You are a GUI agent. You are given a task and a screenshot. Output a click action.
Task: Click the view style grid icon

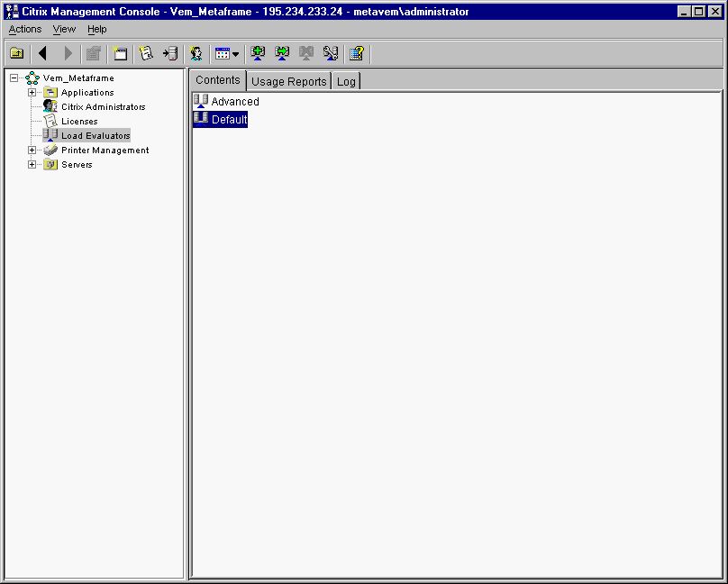click(x=223, y=53)
